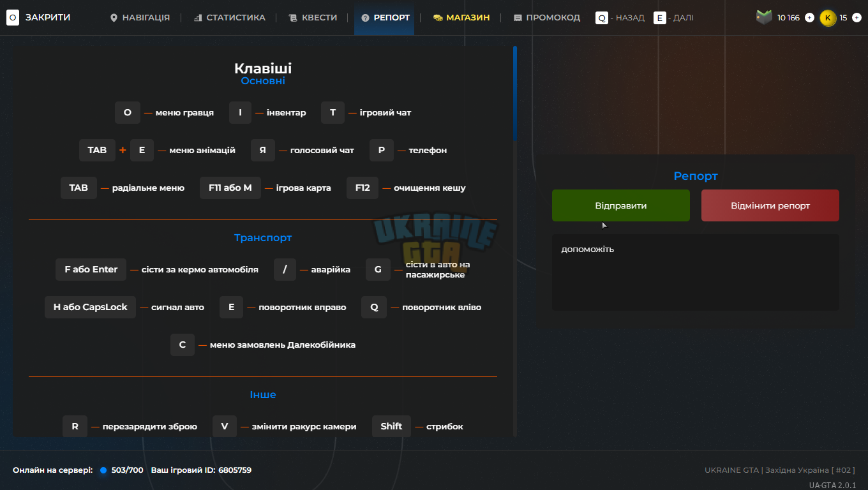Switch to the Статистика tab
868x490 pixels.
tap(230, 18)
